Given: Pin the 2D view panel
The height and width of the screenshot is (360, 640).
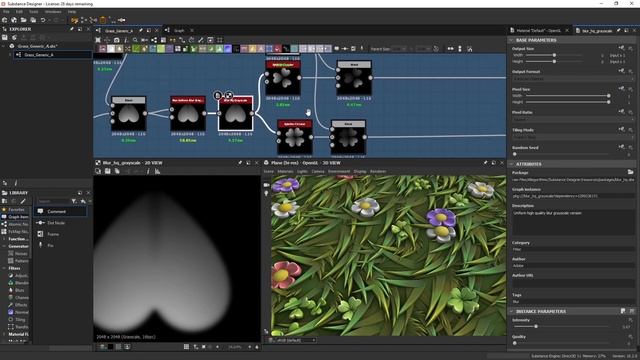Looking at the screenshot, I should click(x=240, y=162).
